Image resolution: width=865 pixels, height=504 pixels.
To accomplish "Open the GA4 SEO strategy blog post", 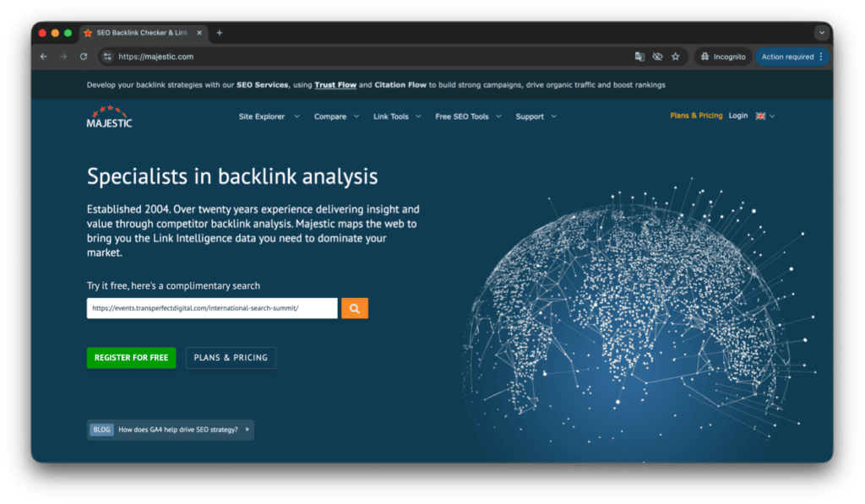I will [x=177, y=430].
